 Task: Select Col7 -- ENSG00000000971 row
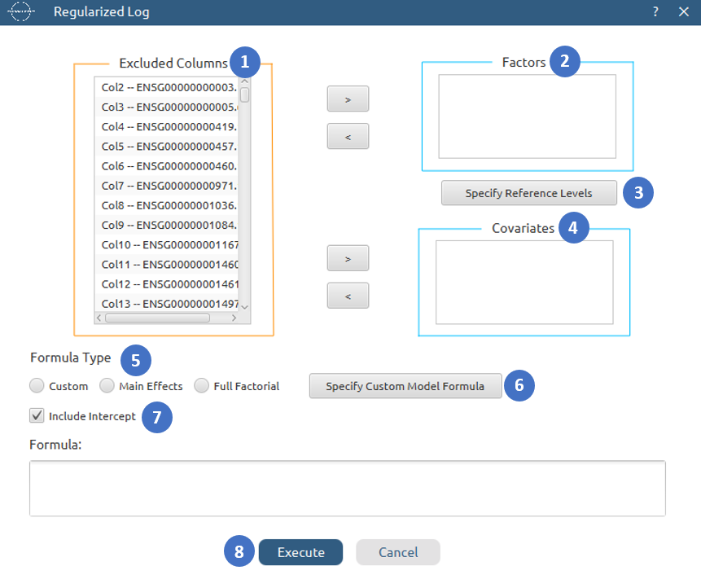(x=167, y=186)
